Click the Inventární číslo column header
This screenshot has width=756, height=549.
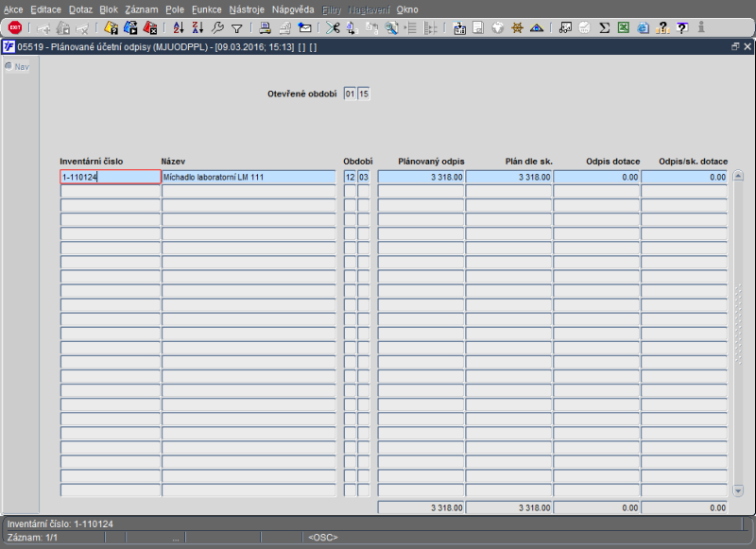[91, 162]
